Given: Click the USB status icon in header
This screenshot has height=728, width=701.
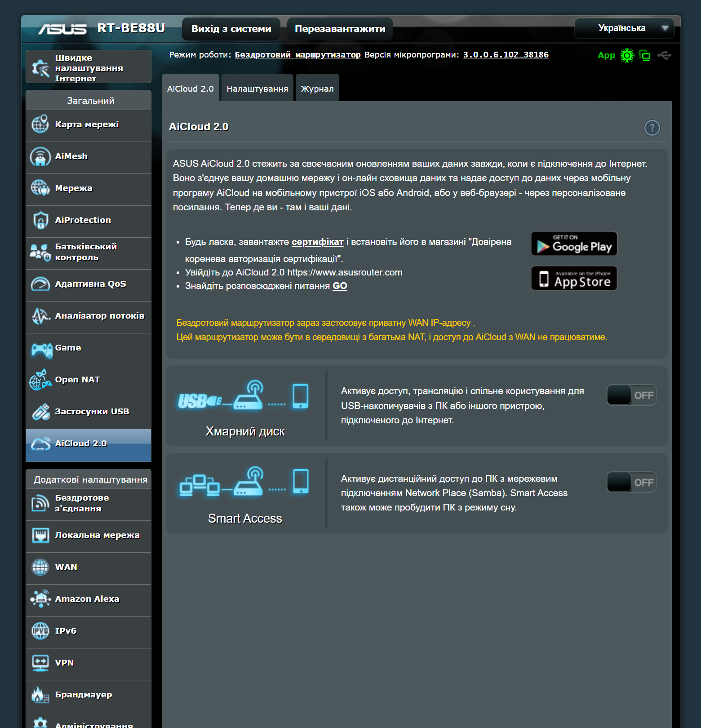Looking at the screenshot, I should 664,55.
